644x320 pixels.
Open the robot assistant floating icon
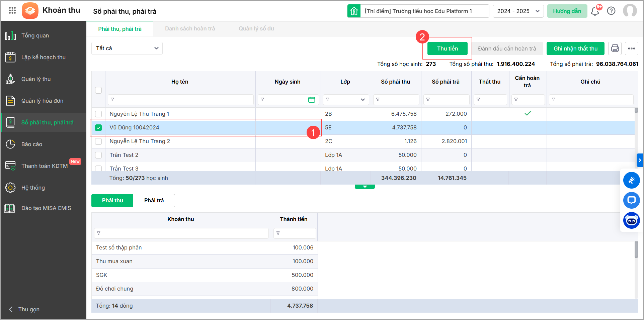[x=631, y=220]
